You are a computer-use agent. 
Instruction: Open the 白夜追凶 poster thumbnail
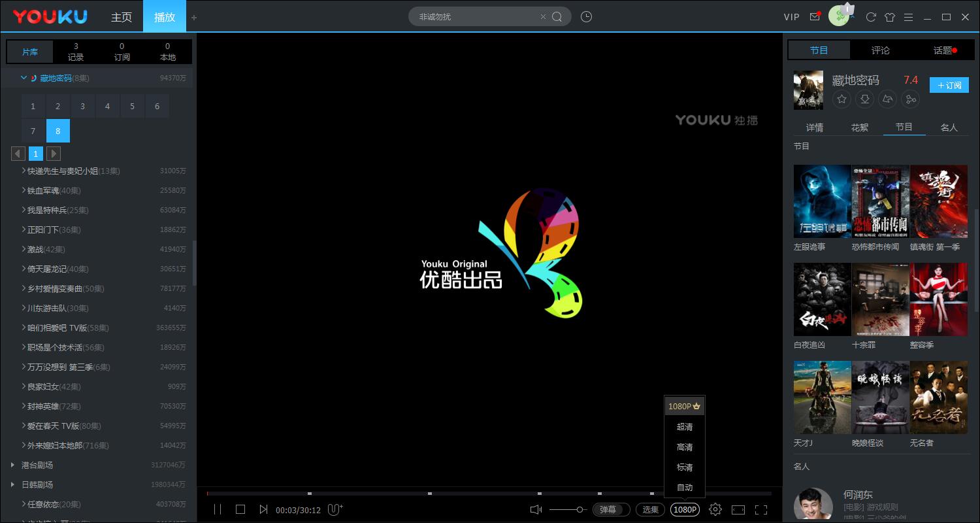click(x=822, y=299)
